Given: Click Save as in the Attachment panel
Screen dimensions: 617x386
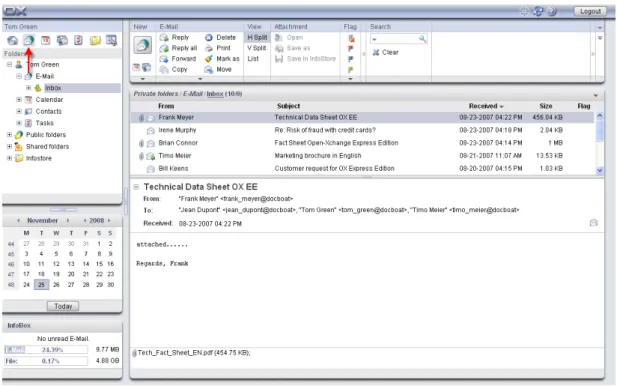Looking at the screenshot, I should click(292, 48).
